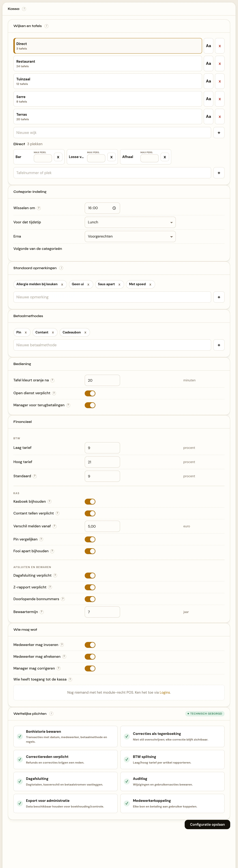Edit the Verschil melden vanaf amount
238x868 pixels.
[x=102, y=526]
